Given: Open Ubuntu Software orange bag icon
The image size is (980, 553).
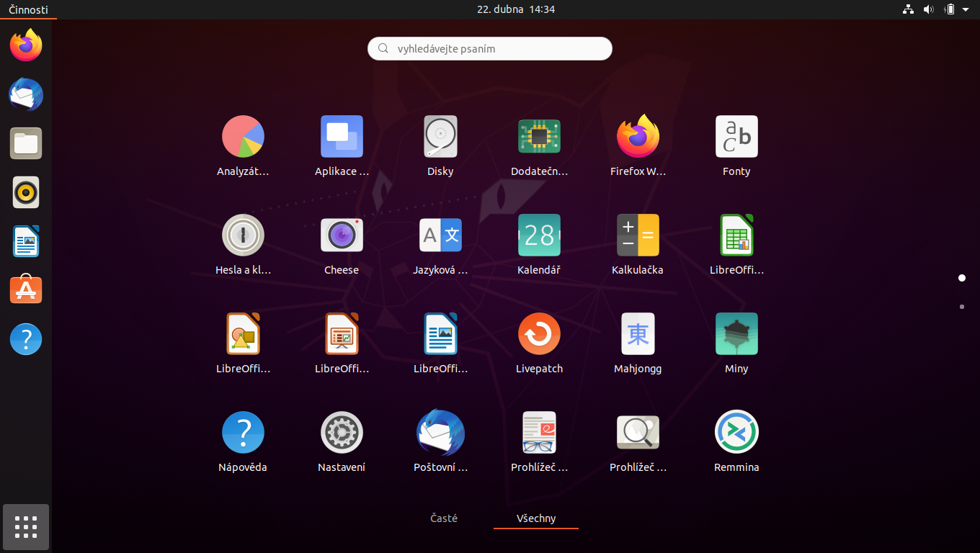Looking at the screenshot, I should tap(26, 289).
